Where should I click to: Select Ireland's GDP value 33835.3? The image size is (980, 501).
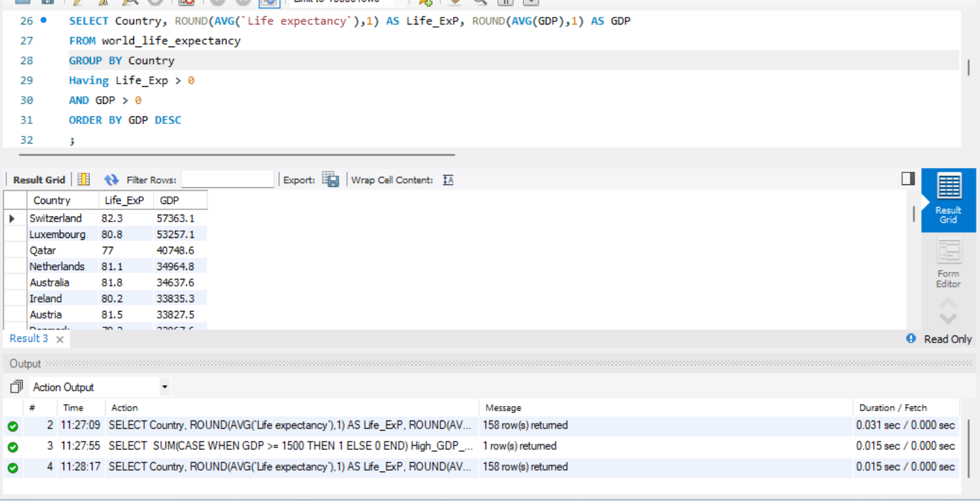181,298
